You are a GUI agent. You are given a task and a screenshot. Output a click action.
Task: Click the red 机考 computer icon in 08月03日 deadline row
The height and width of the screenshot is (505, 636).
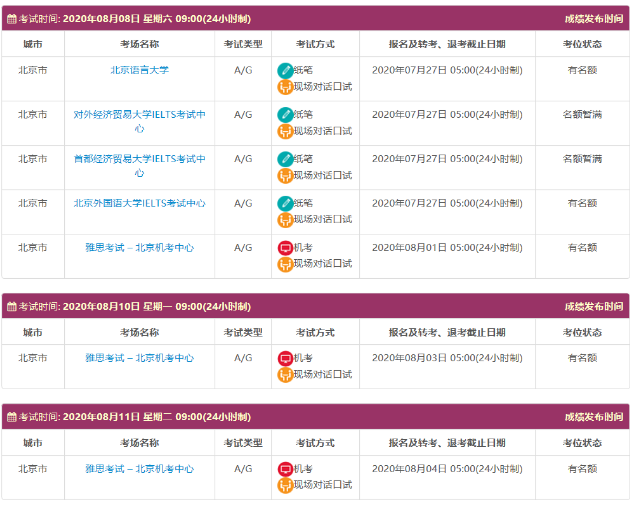click(285, 358)
